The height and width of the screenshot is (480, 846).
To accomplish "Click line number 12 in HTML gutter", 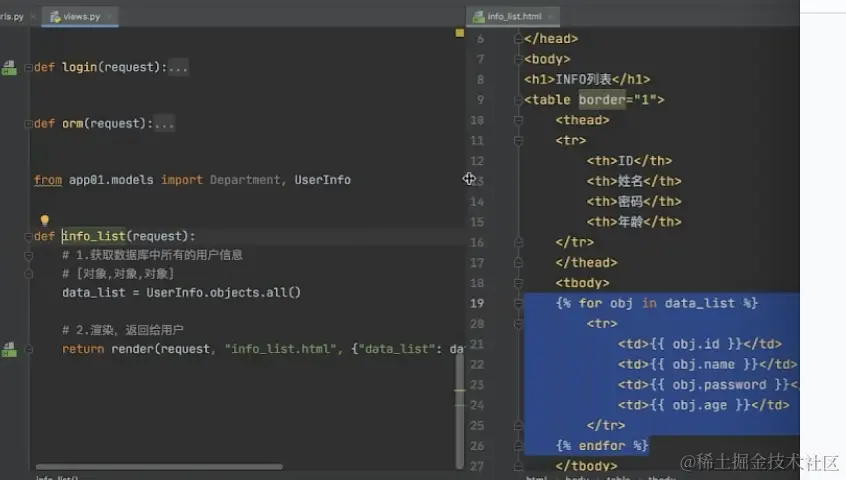I will click(x=477, y=161).
